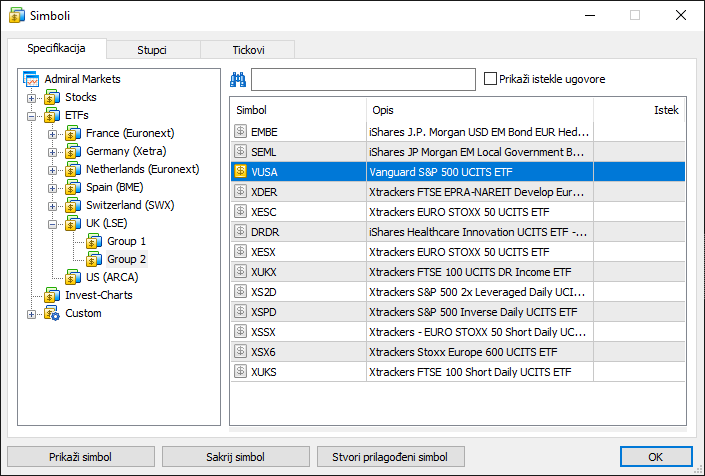Open the Stupci tab
Screen dimensions: 705x476
[x=152, y=50]
